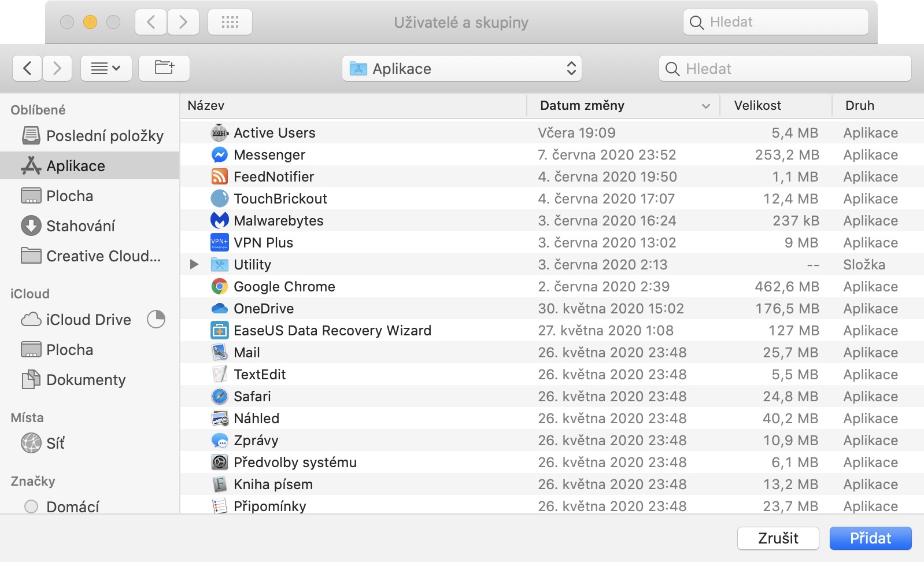Select the Malwarebytes app icon
The width and height of the screenshot is (924, 562).
click(219, 221)
